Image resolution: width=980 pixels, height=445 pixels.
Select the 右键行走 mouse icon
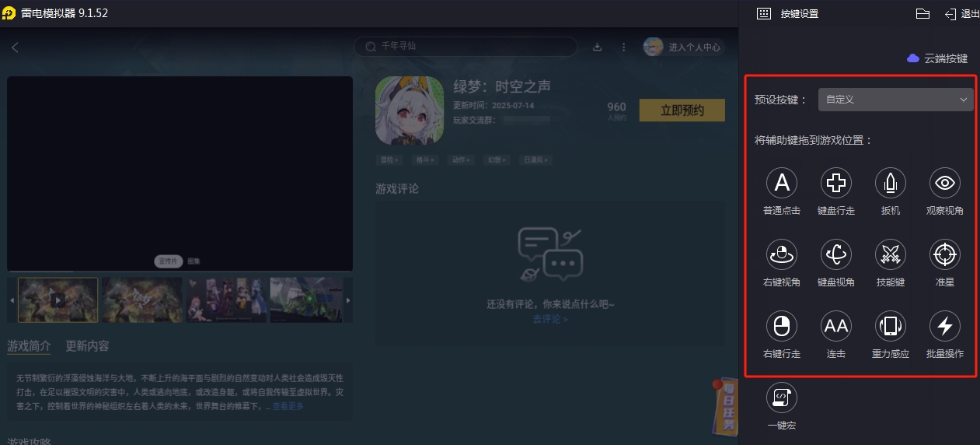tap(782, 326)
